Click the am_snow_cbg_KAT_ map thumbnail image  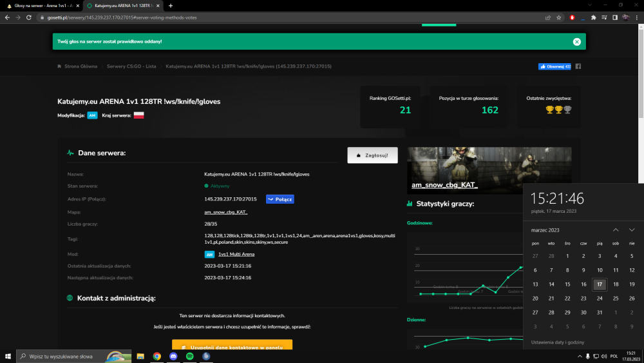(489, 170)
